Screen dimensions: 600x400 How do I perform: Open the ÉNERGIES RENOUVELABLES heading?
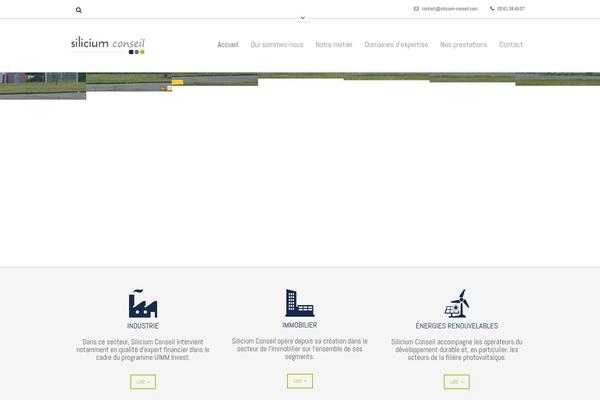(x=457, y=326)
